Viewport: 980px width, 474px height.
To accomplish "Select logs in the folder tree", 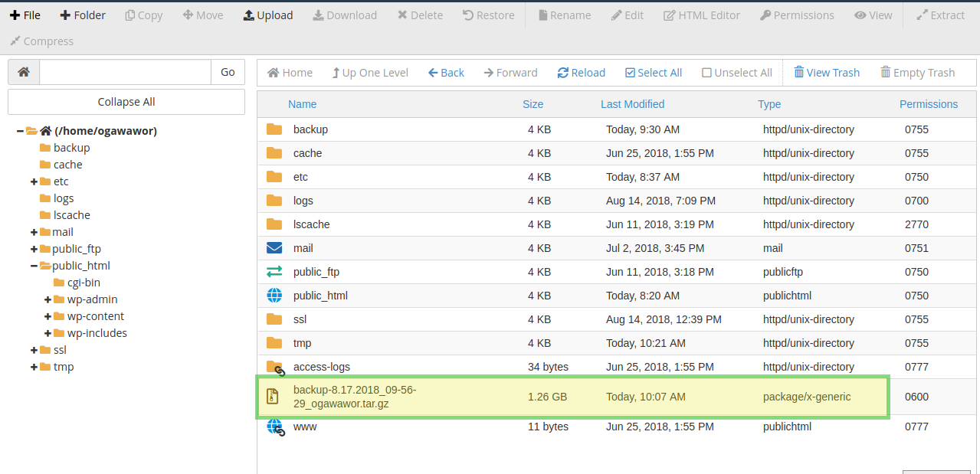I will (x=64, y=198).
